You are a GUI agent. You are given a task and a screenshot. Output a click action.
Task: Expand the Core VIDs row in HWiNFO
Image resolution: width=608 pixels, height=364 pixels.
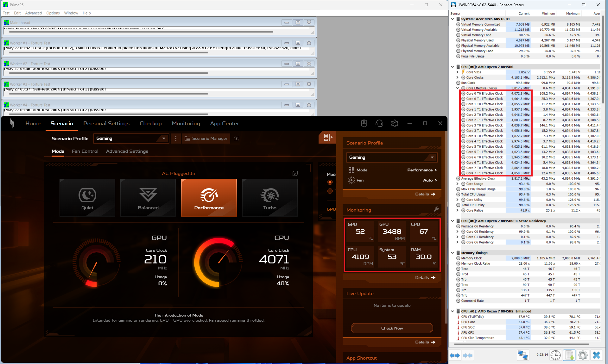click(457, 72)
